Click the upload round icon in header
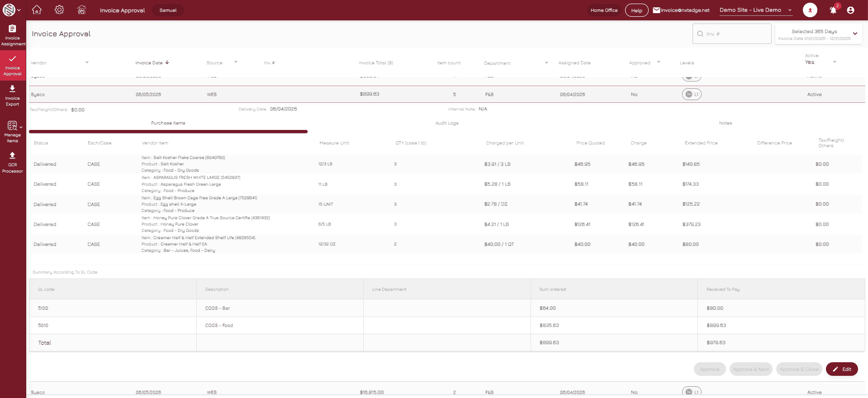Image resolution: width=868 pixels, height=398 pixels. [x=810, y=10]
